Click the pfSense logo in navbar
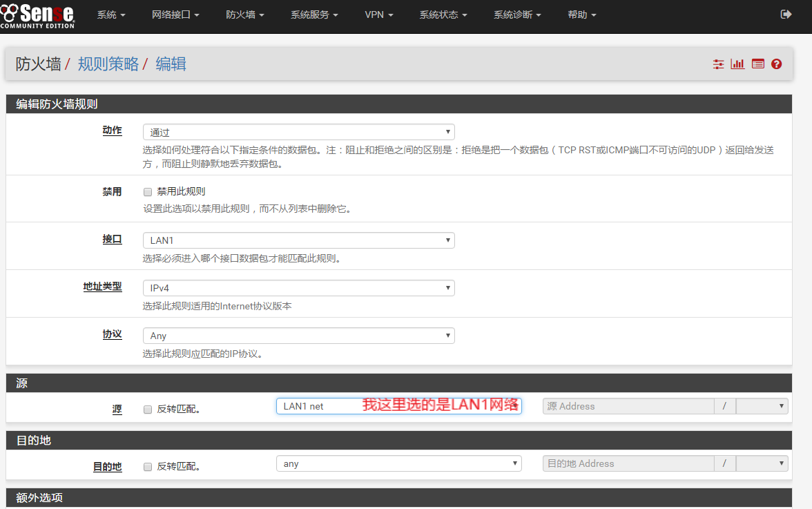 pos(37,15)
